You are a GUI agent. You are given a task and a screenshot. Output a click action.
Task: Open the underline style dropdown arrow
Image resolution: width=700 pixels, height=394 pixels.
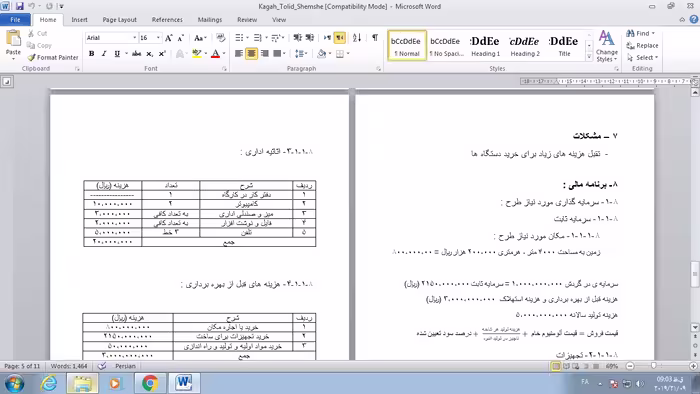(126, 54)
